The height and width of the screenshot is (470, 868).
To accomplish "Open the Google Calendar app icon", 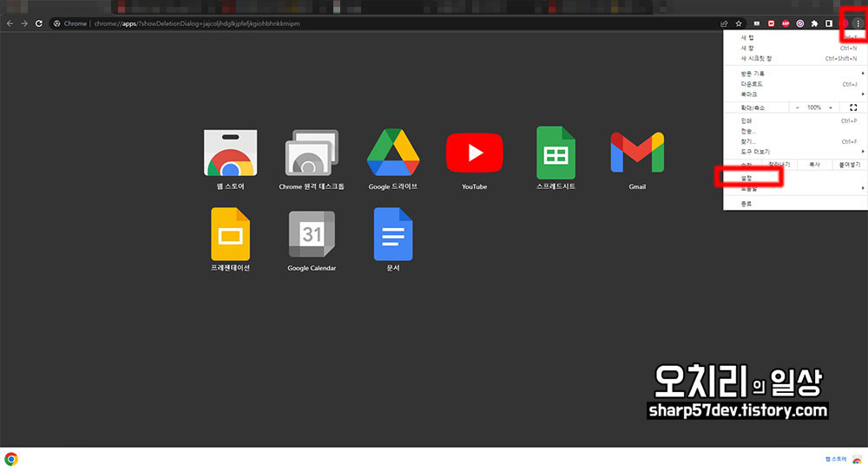I will click(312, 234).
